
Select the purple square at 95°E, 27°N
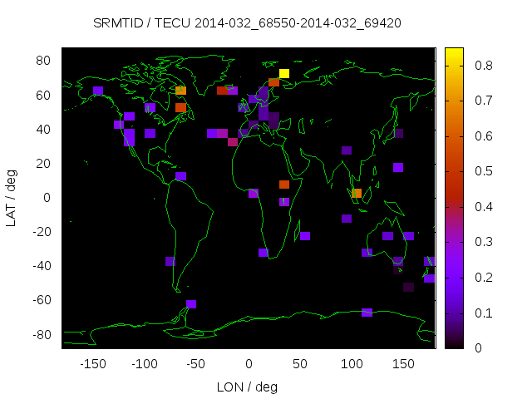pos(347,150)
